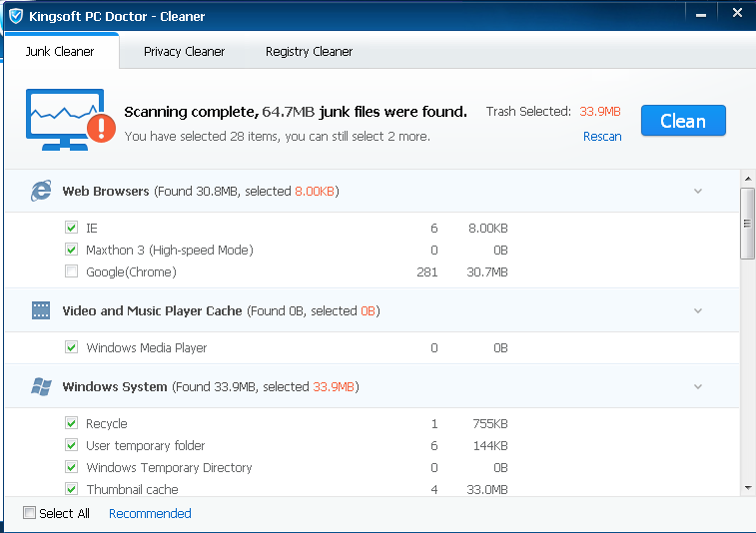Click the 8.00KB size for IE

pyautogui.click(x=488, y=228)
